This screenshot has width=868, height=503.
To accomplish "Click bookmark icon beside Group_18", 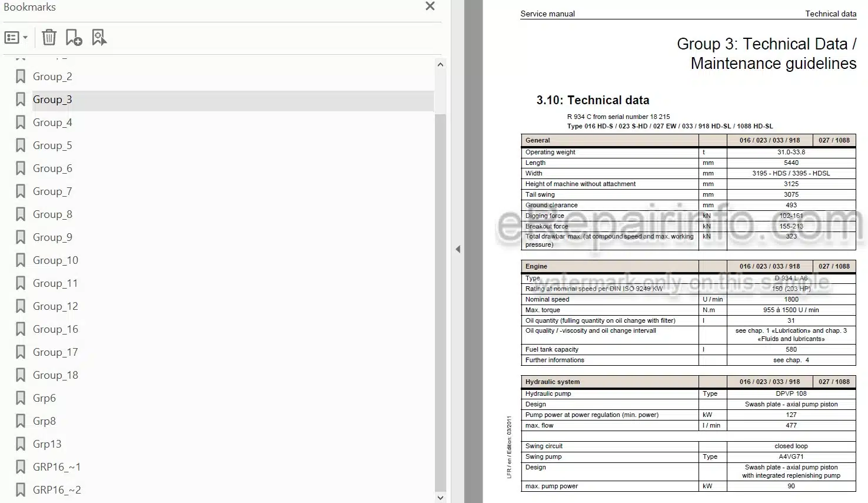I will tap(21, 375).
